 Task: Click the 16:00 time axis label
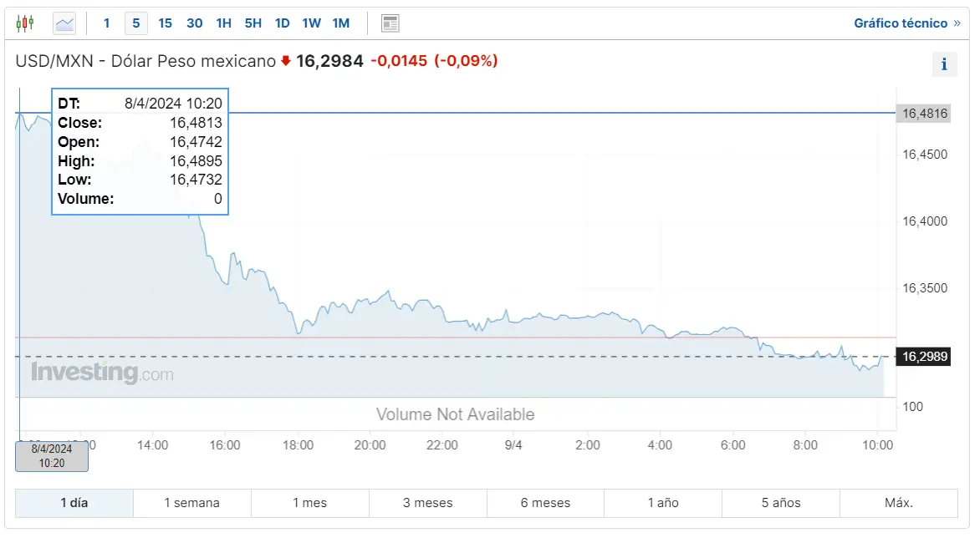[225, 445]
